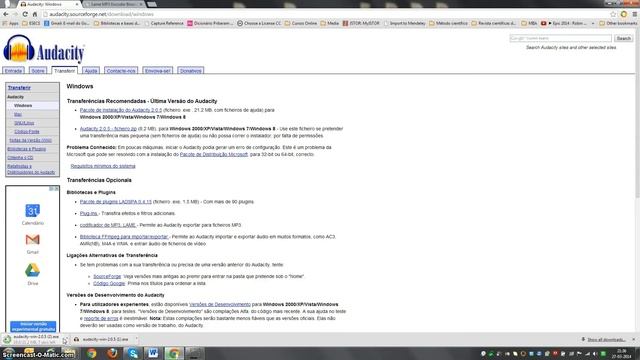Click the yellow extension icon beside the star

pyautogui.click(x=624, y=14)
